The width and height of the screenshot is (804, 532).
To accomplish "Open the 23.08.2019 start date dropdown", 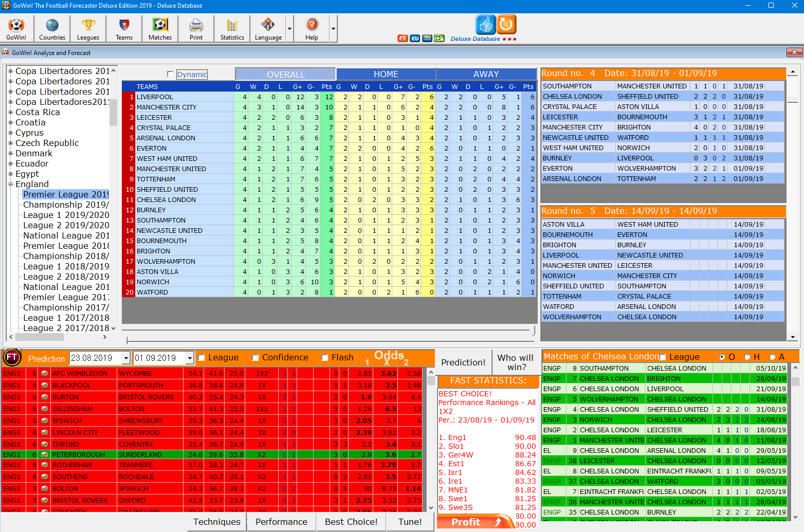I will pyautogui.click(x=126, y=358).
